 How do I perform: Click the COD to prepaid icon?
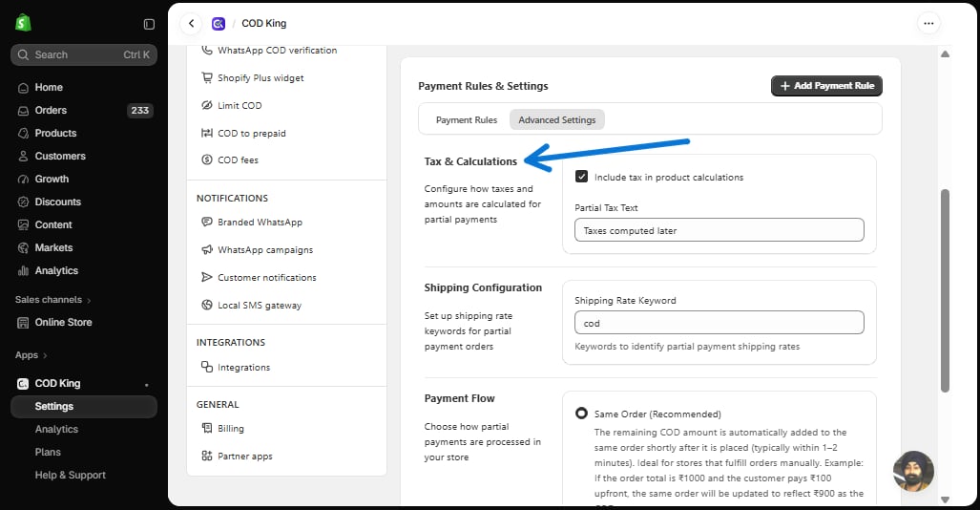tap(207, 133)
